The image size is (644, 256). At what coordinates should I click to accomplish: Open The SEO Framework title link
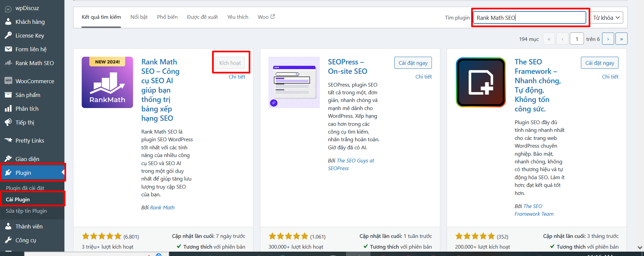click(538, 85)
